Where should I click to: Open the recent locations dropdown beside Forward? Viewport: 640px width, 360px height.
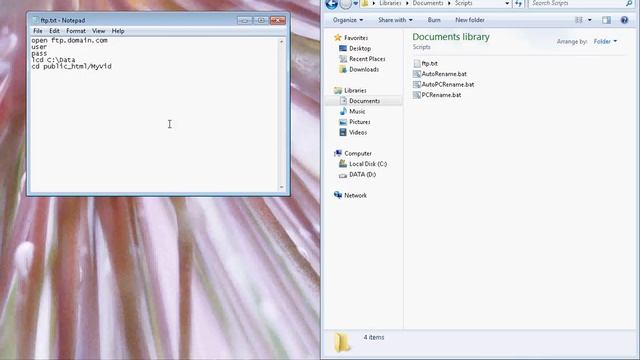click(356, 4)
